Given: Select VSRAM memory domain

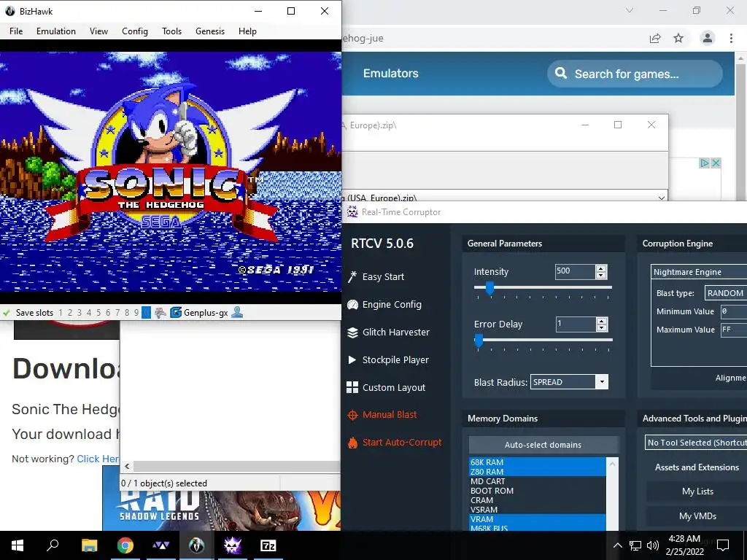Looking at the screenshot, I should click(x=538, y=510).
